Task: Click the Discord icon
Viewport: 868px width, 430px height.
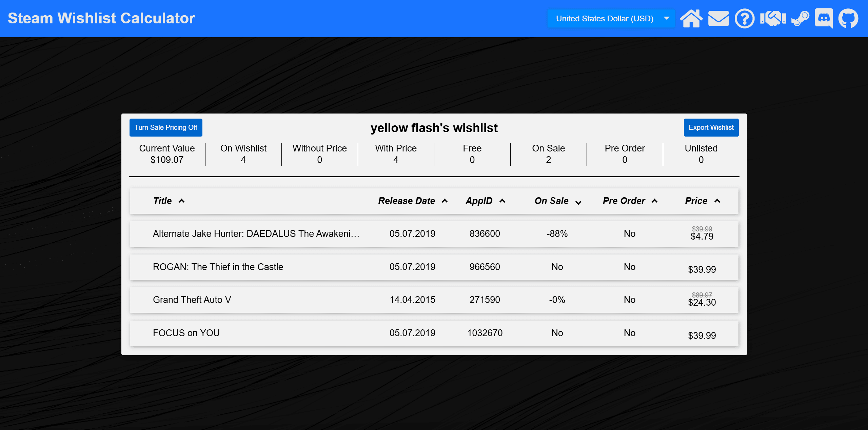Action: (824, 18)
